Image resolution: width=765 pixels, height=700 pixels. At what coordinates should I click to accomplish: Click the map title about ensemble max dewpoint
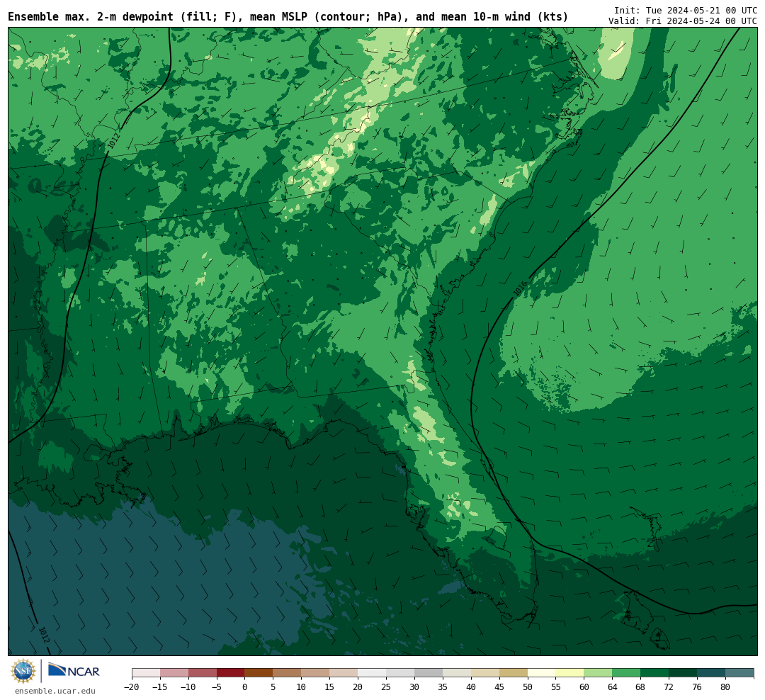288,16
